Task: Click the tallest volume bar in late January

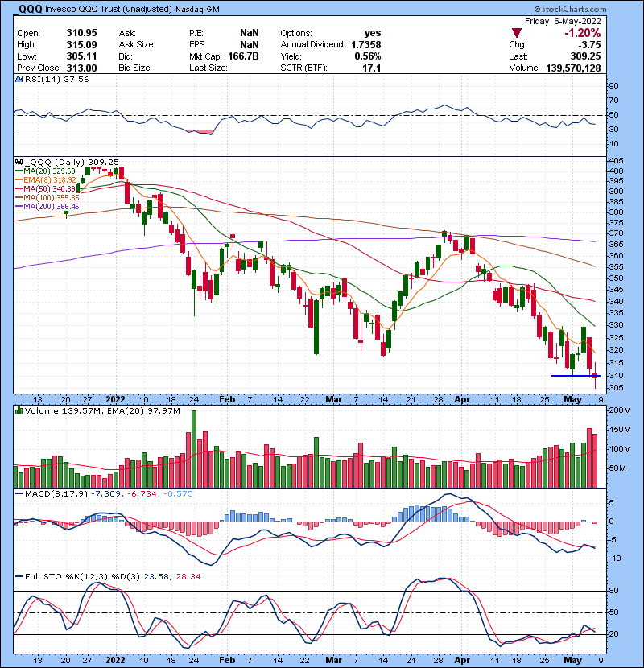Action: click(x=194, y=449)
